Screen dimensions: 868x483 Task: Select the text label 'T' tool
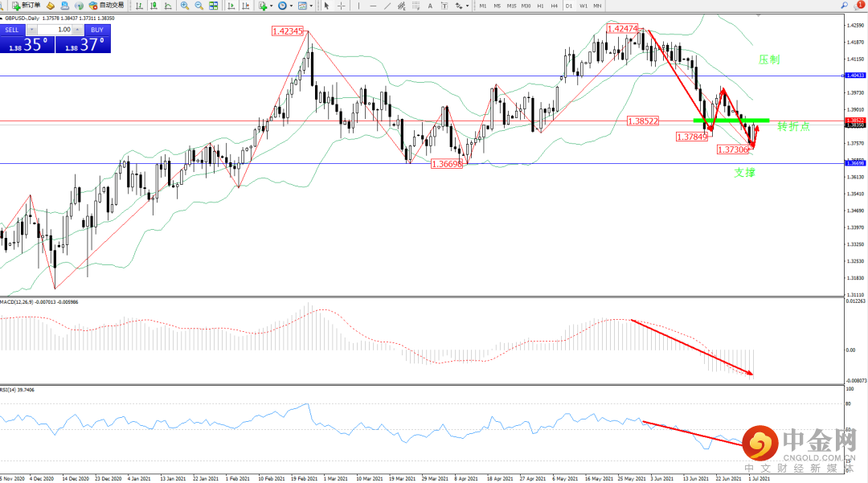tap(444, 6)
